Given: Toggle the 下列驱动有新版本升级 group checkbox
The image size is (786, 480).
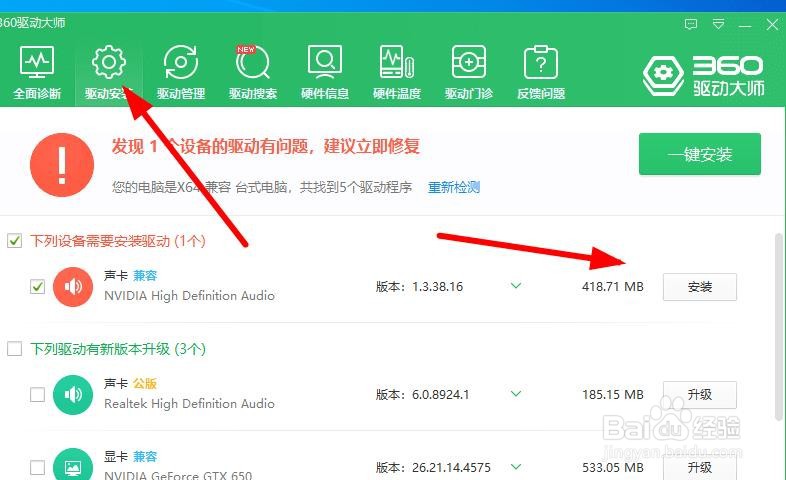Looking at the screenshot, I should tap(15, 349).
